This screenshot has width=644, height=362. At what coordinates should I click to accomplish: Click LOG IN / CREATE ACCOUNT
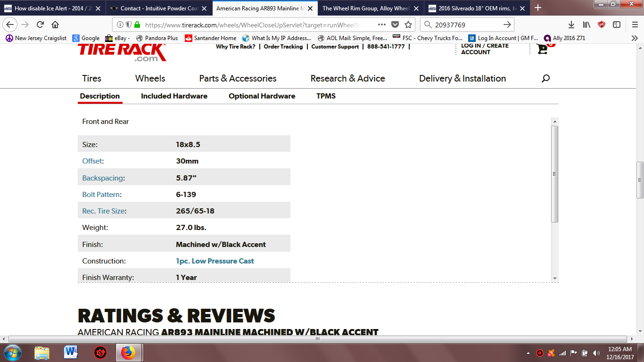tap(485, 49)
